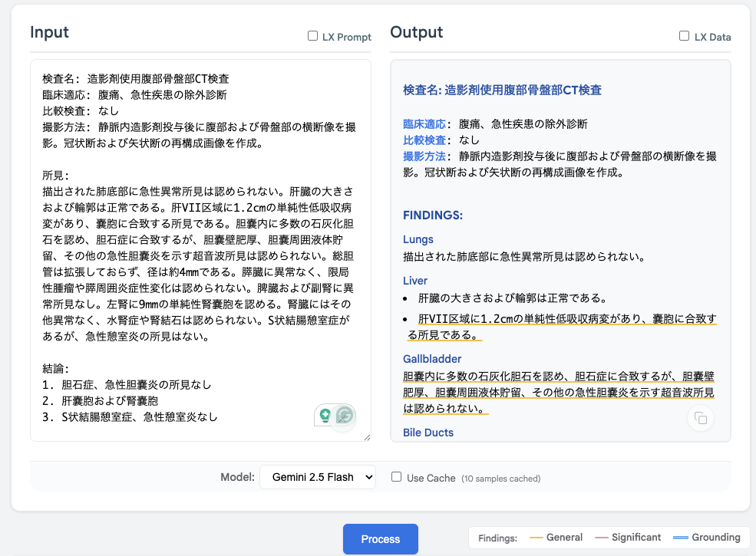756x556 pixels.
Task: Click the Lungs section heading
Action: click(418, 239)
